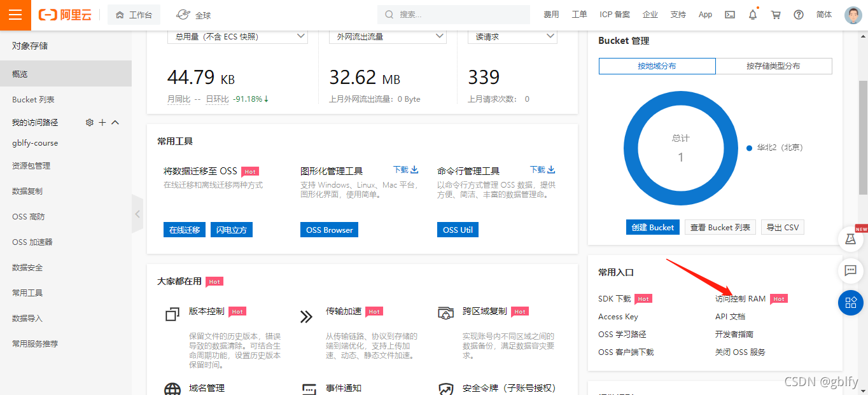Click the 版本控制 icon
Image resolution: width=868 pixels, height=395 pixels.
[x=172, y=315]
